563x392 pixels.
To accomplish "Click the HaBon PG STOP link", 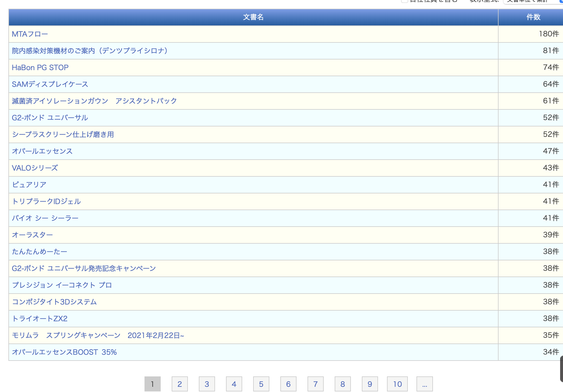I will pos(40,68).
